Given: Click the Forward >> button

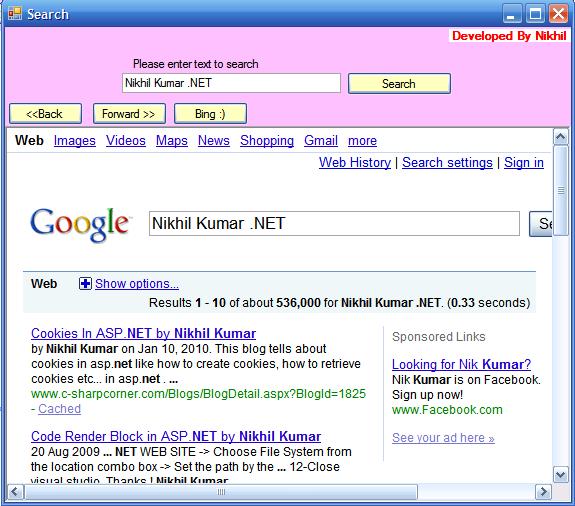Looking at the screenshot, I should 129,114.
